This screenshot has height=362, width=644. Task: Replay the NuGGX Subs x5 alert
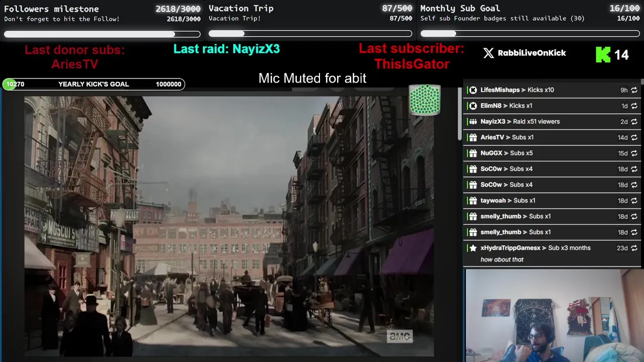tap(634, 153)
